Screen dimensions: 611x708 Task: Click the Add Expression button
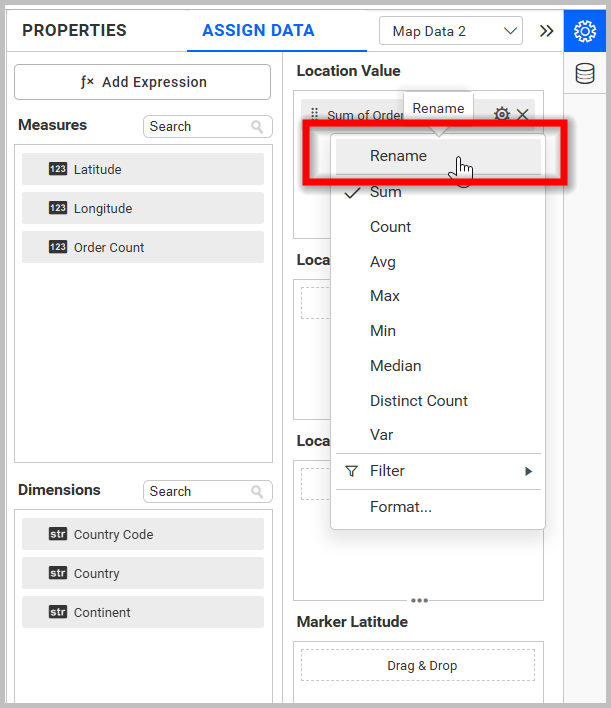click(x=142, y=82)
